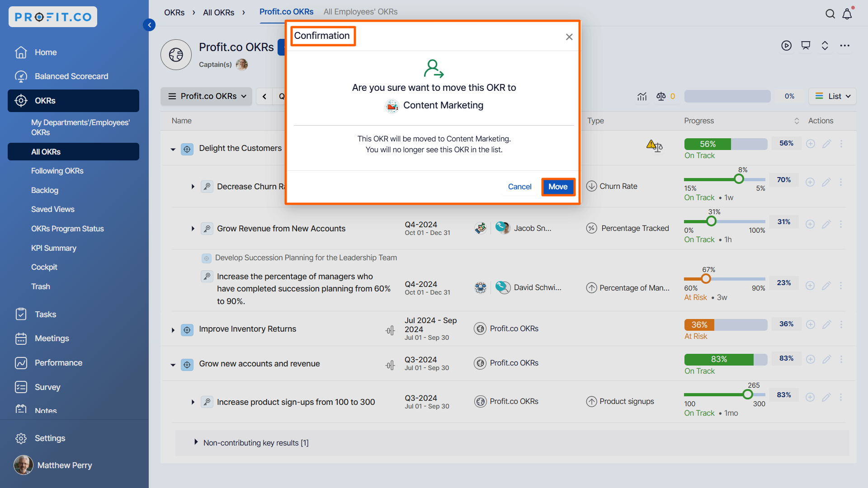The height and width of the screenshot is (488, 868).
Task: Click the chart insights icon
Action: (642, 96)
